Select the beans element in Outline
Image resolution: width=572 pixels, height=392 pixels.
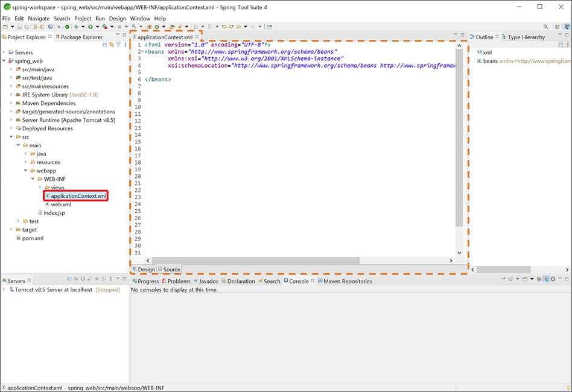(x=491, y=61)
